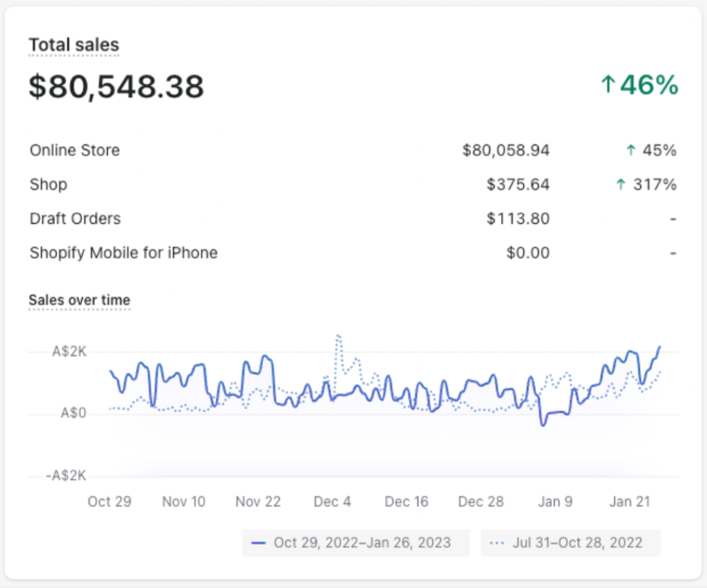Select the Draft Orders row label
This screenshot has width=707, height=588.
[75, 219]
